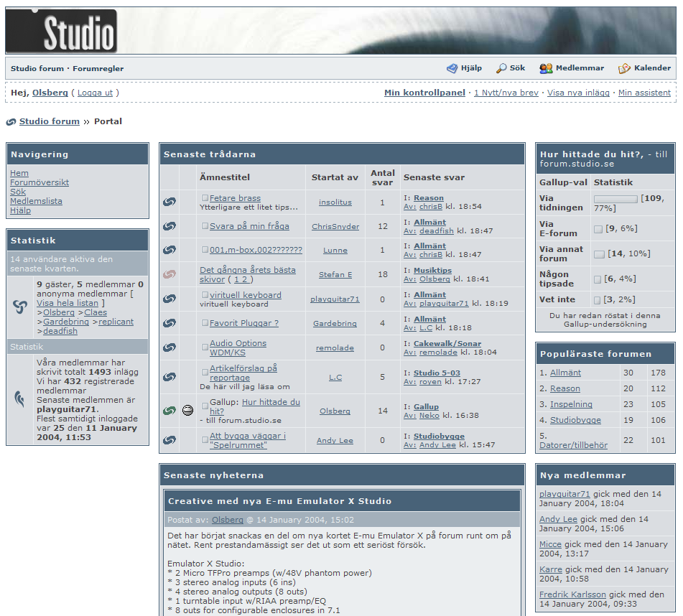Click the green poll status icon in Gallup row
Viewport: 683px width, 616px height.
169,411
